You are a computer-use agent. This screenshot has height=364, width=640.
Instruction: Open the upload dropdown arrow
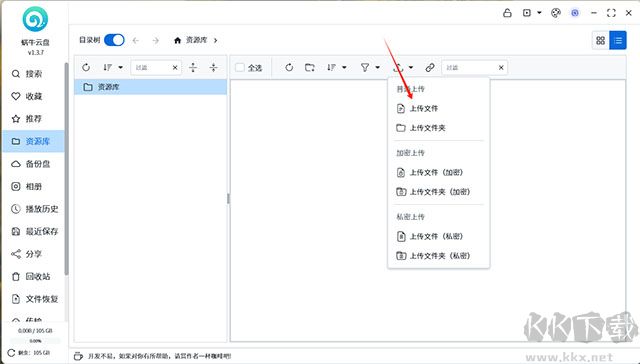coord(411,67)
